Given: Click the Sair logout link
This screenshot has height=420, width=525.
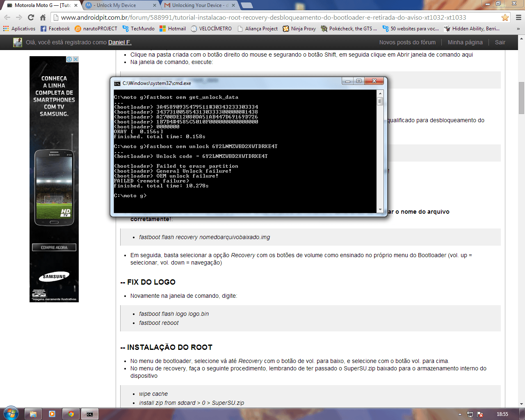Looking at the screenshot, I should (x=500, y=42).
